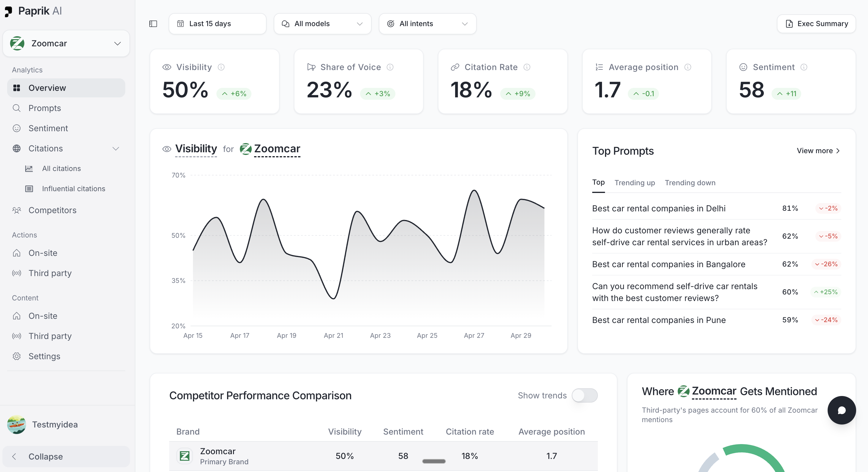Open the All intents dropdown
This screenshot has height=472, width=868.
tap(427, 23)
